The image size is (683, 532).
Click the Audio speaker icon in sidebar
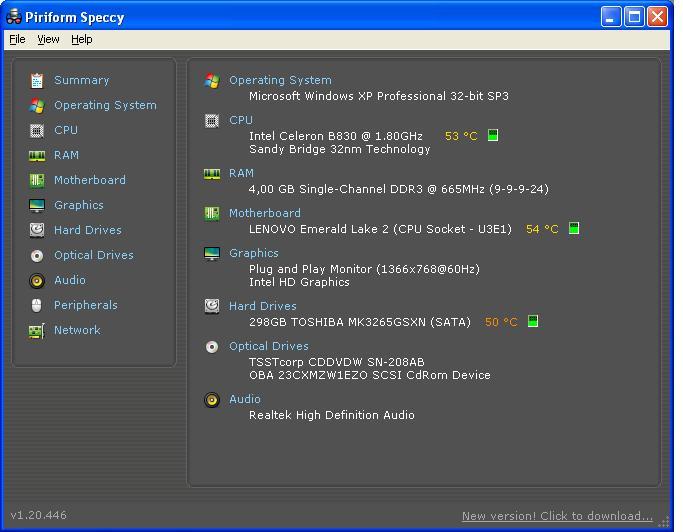[37, 281]
